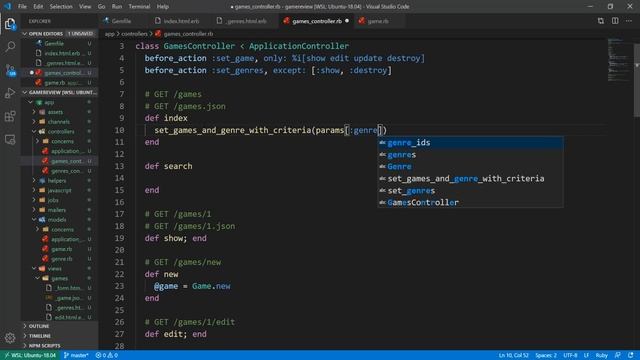
Task: Expand the Timeline panel
Action: pos(59,336)
